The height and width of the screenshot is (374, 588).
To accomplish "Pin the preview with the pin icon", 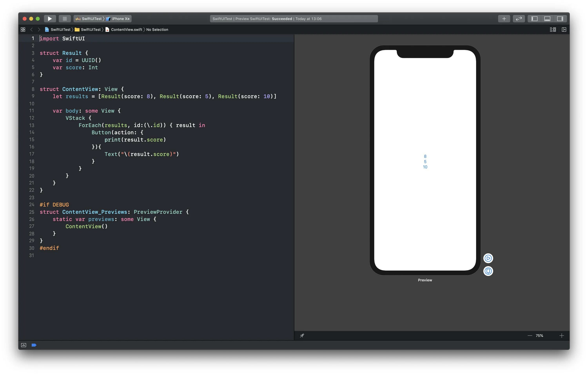I will (x=302, y=336).
